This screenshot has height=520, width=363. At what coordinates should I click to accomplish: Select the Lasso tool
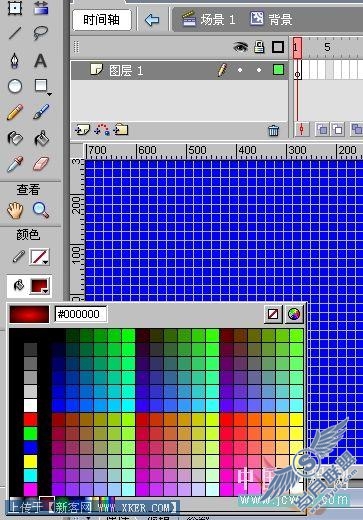pos(41,33)
